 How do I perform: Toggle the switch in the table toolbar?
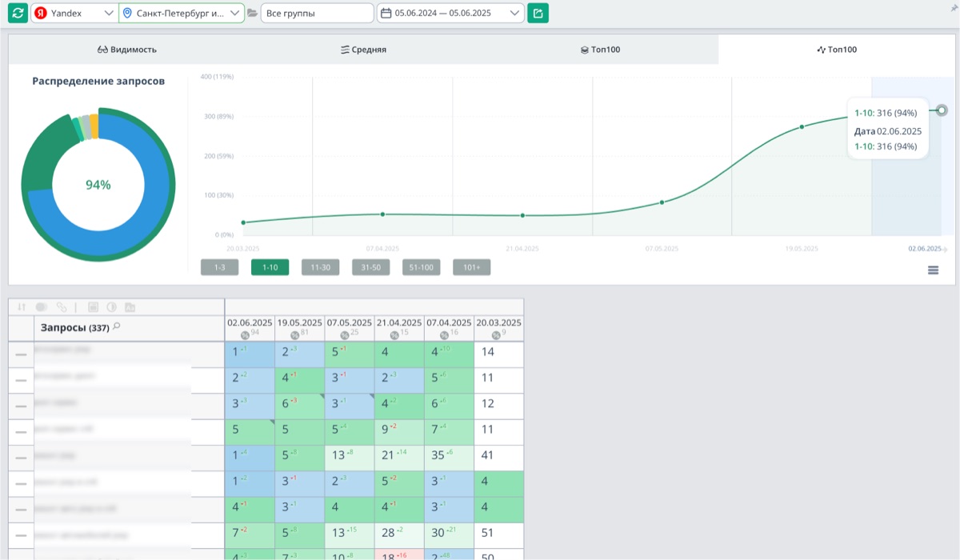click(x=42, y=307)
